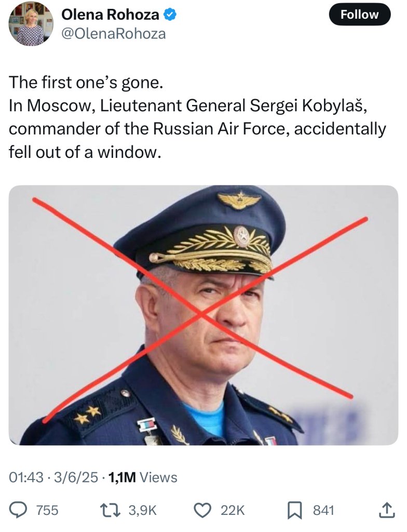Viewport: 407px width, 532px height.
Task: Share the post via upload arrow icon
Action: tap(387, 510)
